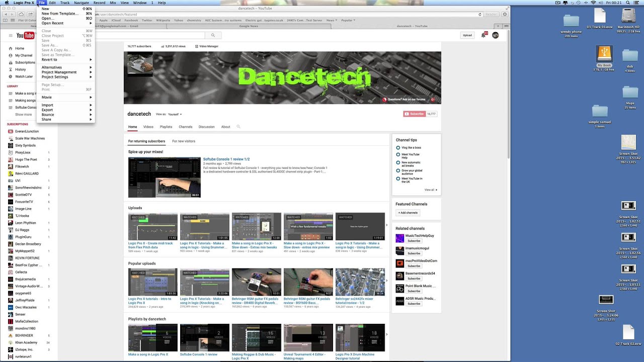Expand Project Settings submenu
The width and height of the screenshot is (644, 362).
[66, 77]
